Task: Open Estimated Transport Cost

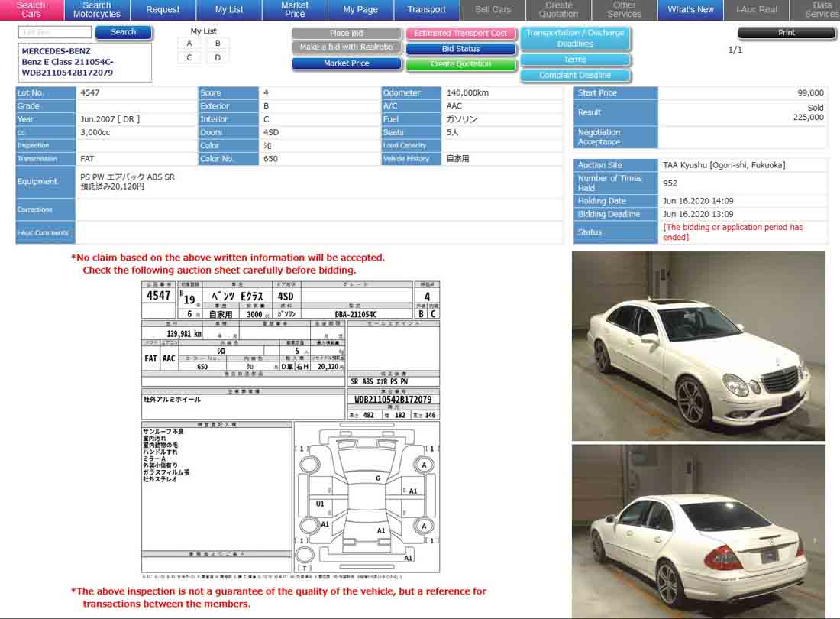Action: (x=460, y=33)
